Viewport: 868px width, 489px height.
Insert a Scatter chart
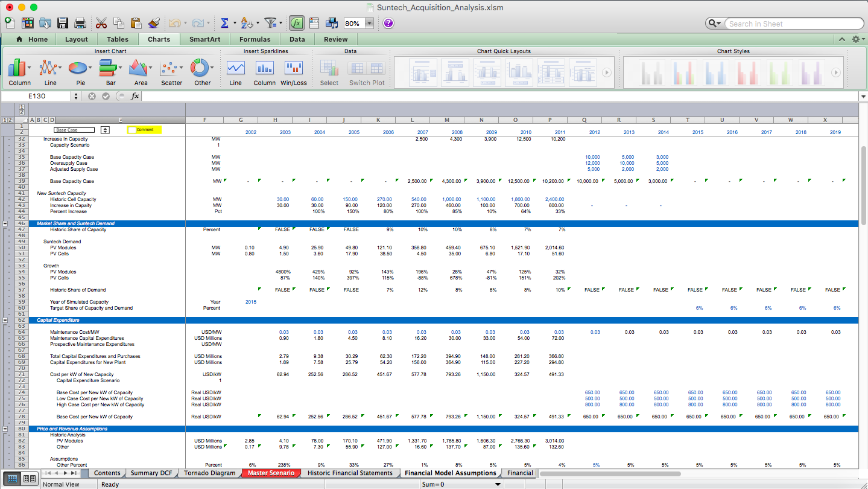click(171, 72)
